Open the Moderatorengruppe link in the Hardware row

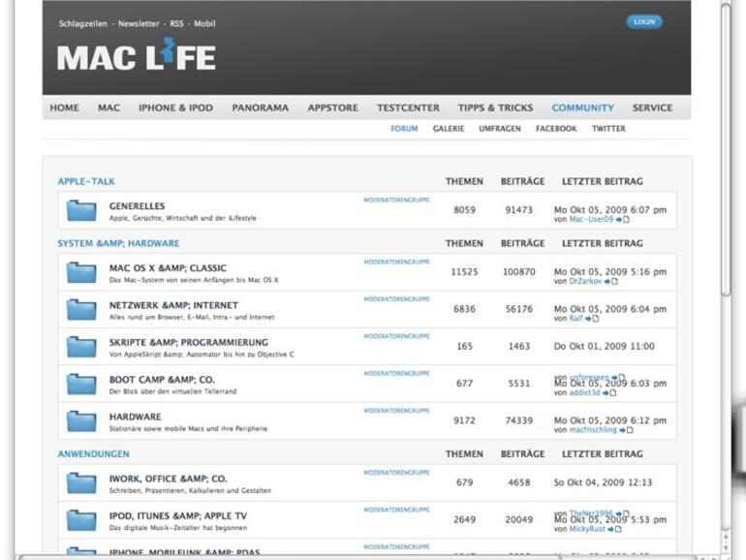click(x=397, y=410)
